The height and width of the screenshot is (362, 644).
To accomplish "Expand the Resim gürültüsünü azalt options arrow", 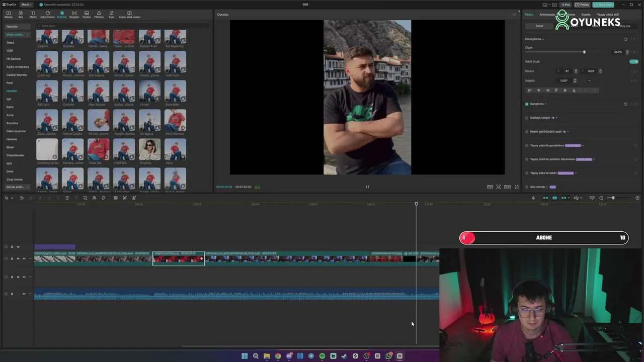I will pyautogui.click(x=569, y=132).
